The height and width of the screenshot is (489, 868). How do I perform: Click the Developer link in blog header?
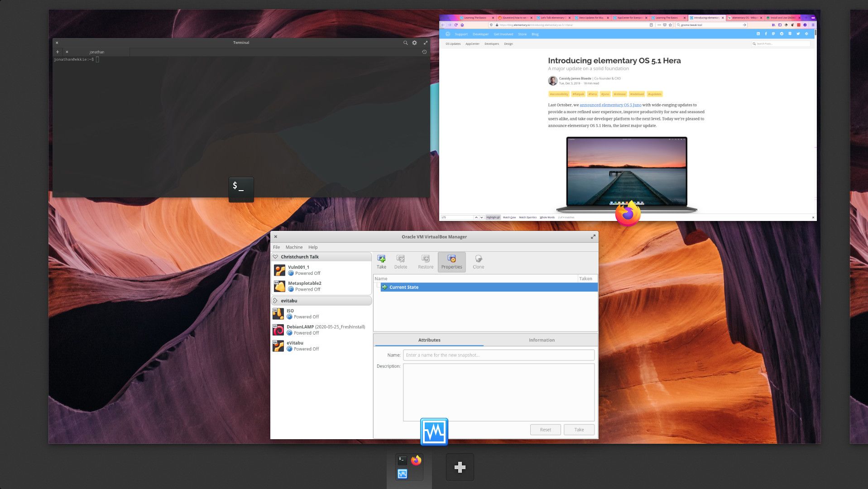point(480,34)
